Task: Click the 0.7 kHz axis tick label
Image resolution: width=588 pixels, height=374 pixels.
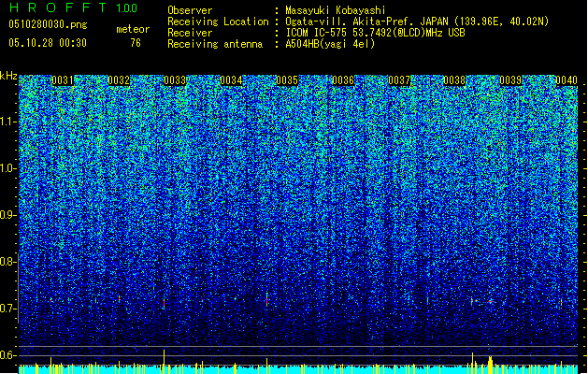Action: tap(7, 309)
